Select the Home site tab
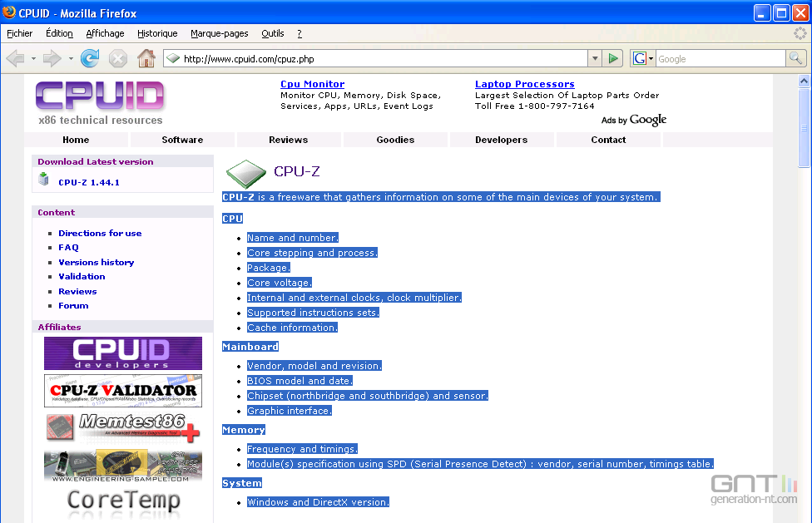This screenshot has height=523, width=812. click(x=76, y=140)
